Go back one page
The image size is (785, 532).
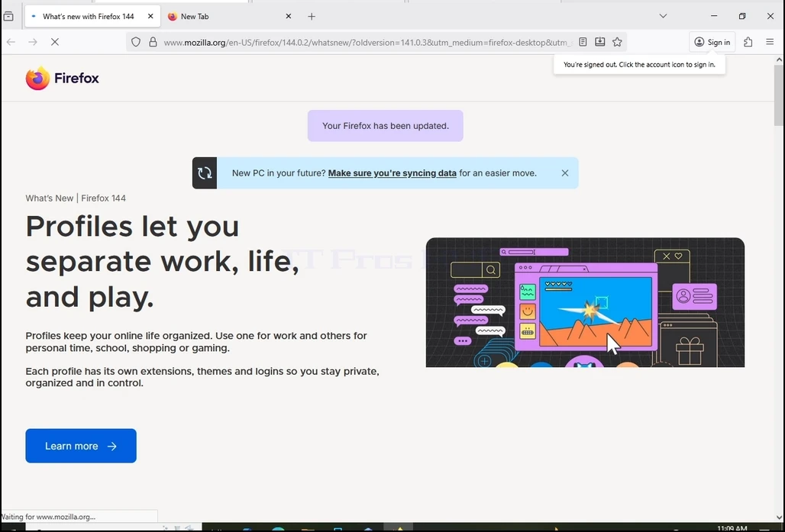point(11,42)
